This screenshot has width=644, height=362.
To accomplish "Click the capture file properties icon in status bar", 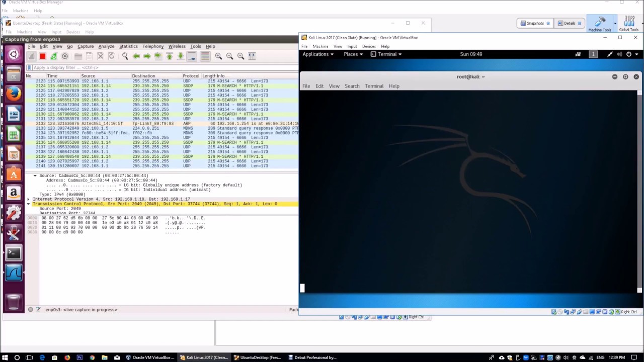I will tap(38, 310).
